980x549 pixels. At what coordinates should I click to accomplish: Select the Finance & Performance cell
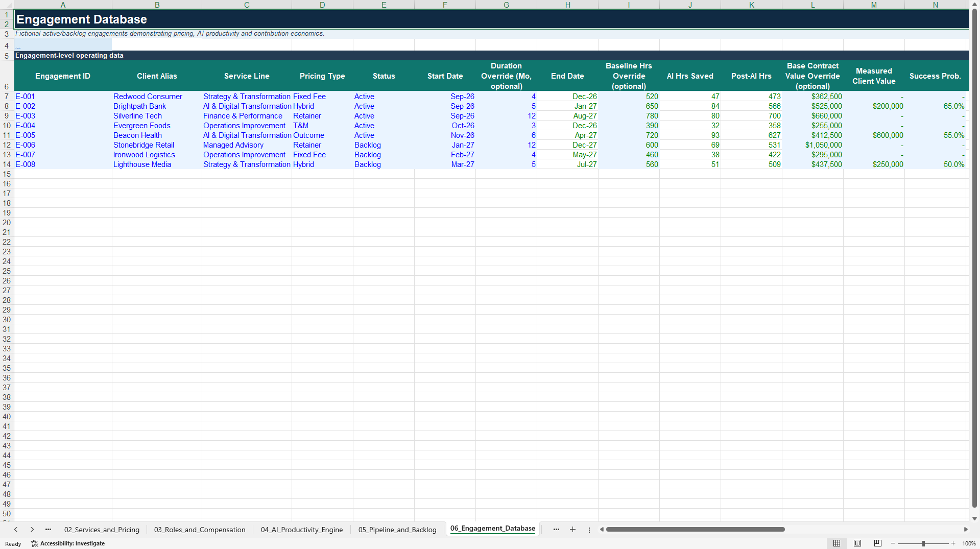(247, 116)
